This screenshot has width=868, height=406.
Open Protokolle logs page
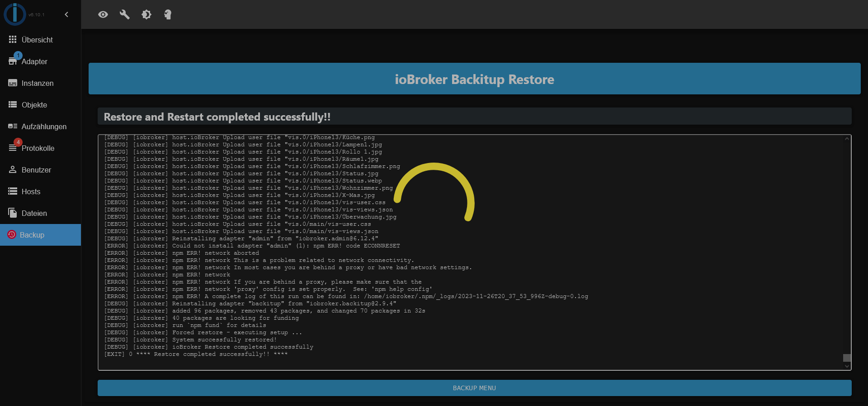tap(40, 148)
